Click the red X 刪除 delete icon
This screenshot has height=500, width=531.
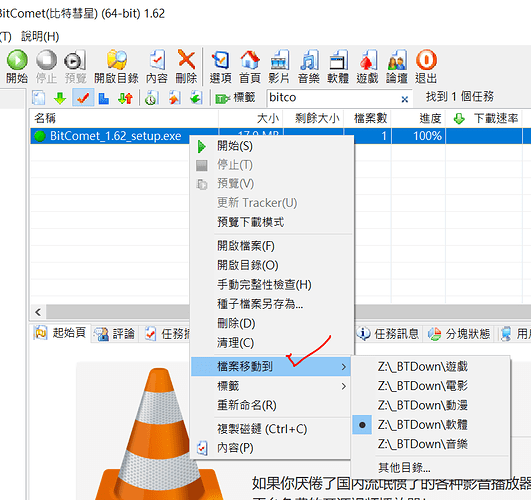pyautogui.click(x=186, y=61)
